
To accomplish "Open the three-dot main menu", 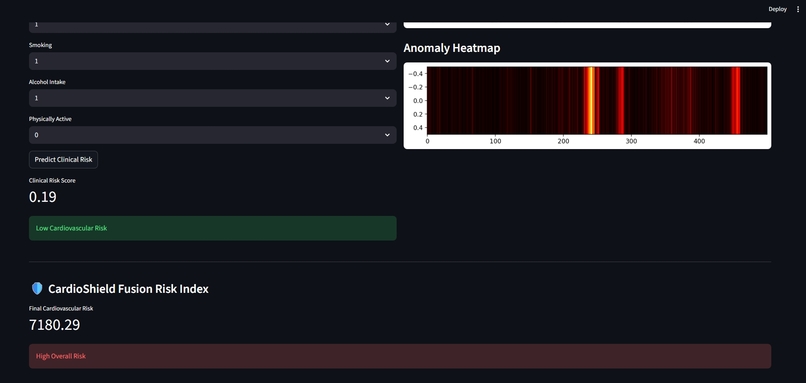I will [798, 9].
